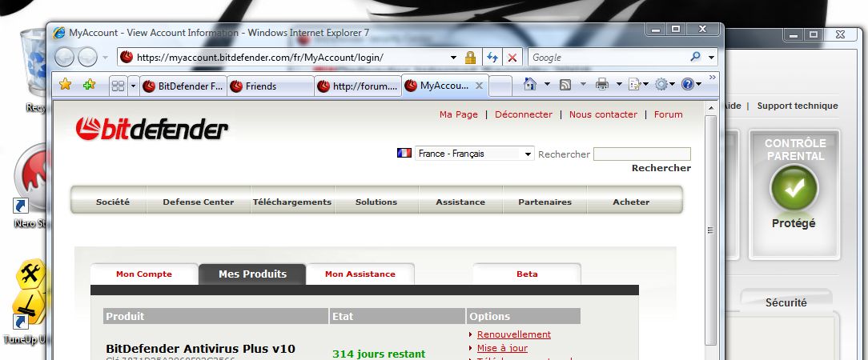Open the Acheter menu
The height and width of the screenshot is (360, 868).
[x=631, y=202]
